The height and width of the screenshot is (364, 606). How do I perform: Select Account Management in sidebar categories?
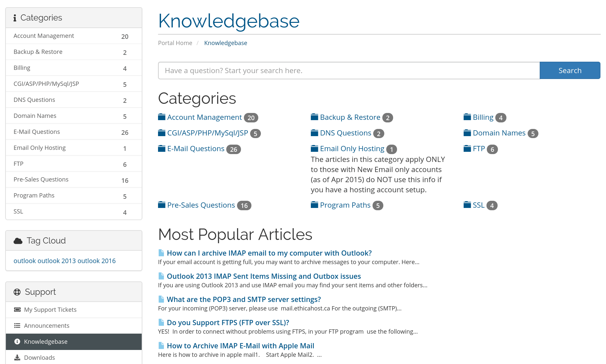coord(74,36)
